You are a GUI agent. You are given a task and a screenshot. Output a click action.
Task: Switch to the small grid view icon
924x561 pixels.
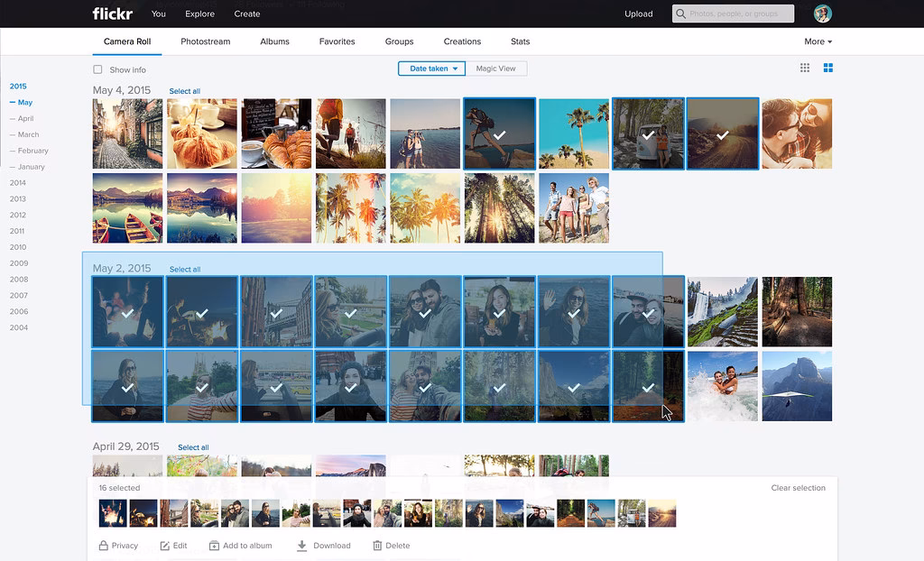point(802,68)
